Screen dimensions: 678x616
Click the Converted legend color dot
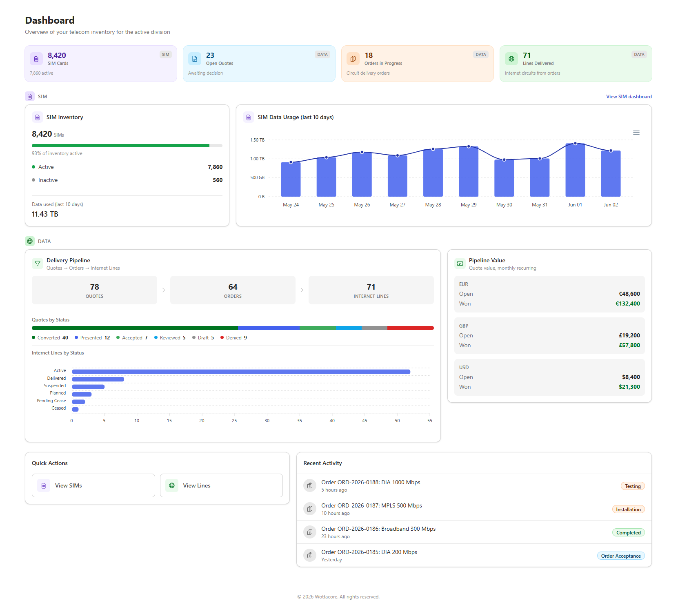(x=33, y=337)
